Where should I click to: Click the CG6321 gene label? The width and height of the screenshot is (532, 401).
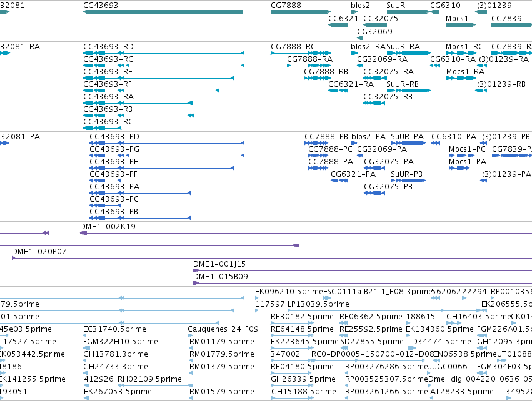tap(343, 19)
